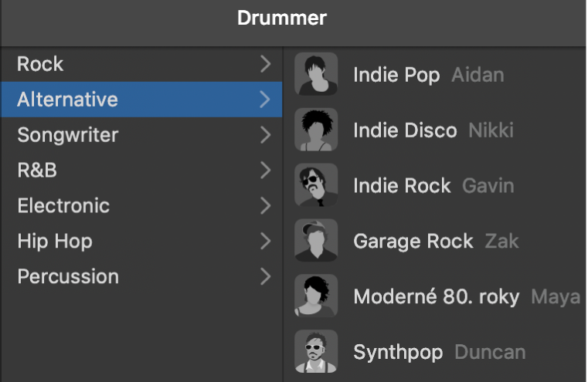Click the drummer name Maya
This screenshot has width=588, height=382.
click(556, 297)
